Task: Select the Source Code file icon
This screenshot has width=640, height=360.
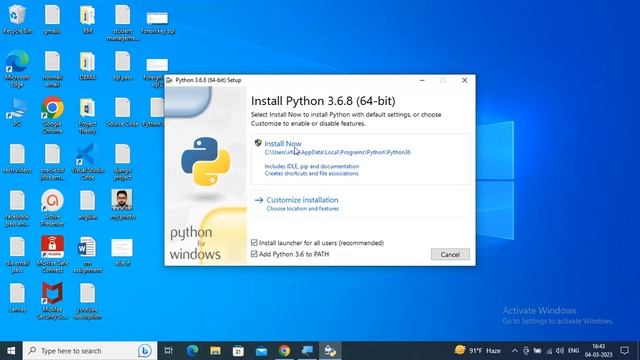Action: [x=122, y=112]
